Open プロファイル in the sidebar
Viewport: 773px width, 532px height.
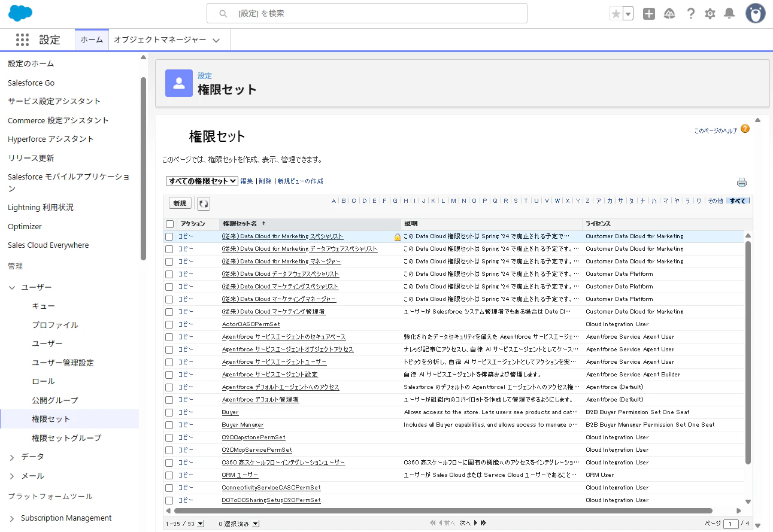[x=55, y=325]
